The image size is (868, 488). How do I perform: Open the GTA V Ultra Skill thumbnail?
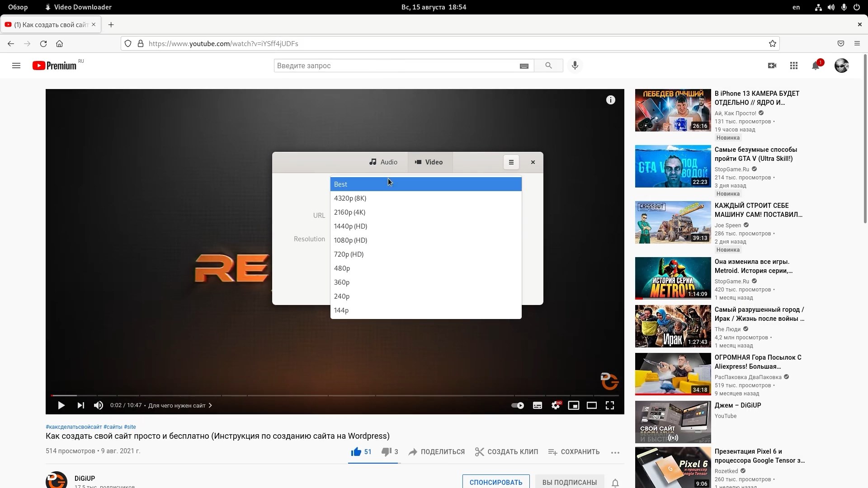pos(673,166)
